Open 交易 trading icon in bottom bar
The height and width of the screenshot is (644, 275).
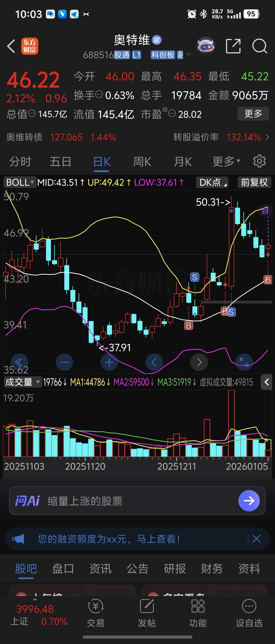point(95,613)
